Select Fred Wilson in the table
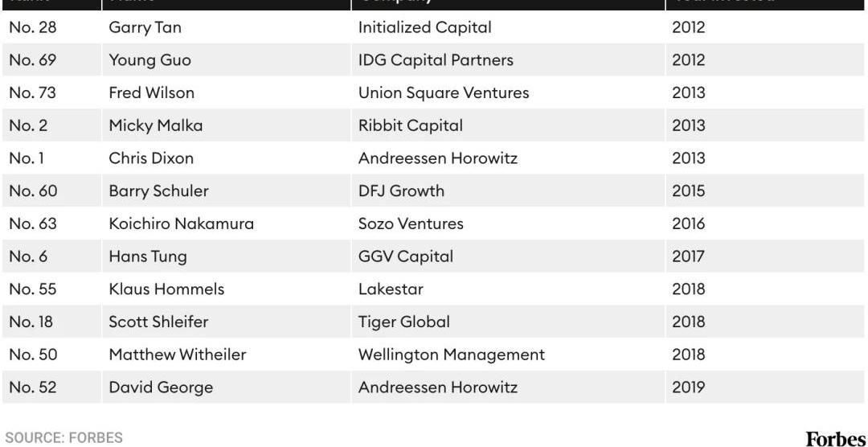Viewport: 868px width, 447px height. 151,92
